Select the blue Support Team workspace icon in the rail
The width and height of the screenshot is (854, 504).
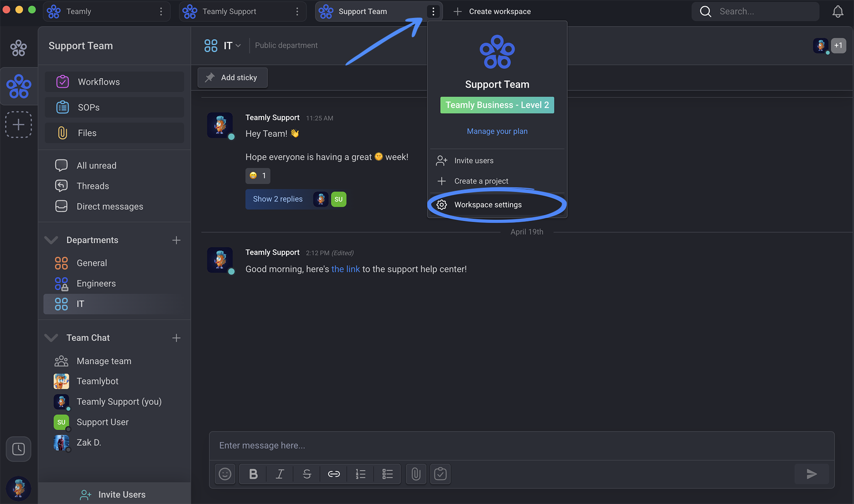click(x=19, y=86)
